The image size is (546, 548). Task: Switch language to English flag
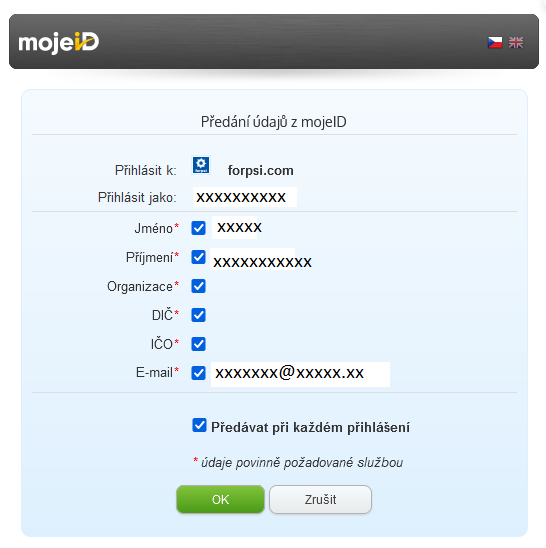coord(516,43)
